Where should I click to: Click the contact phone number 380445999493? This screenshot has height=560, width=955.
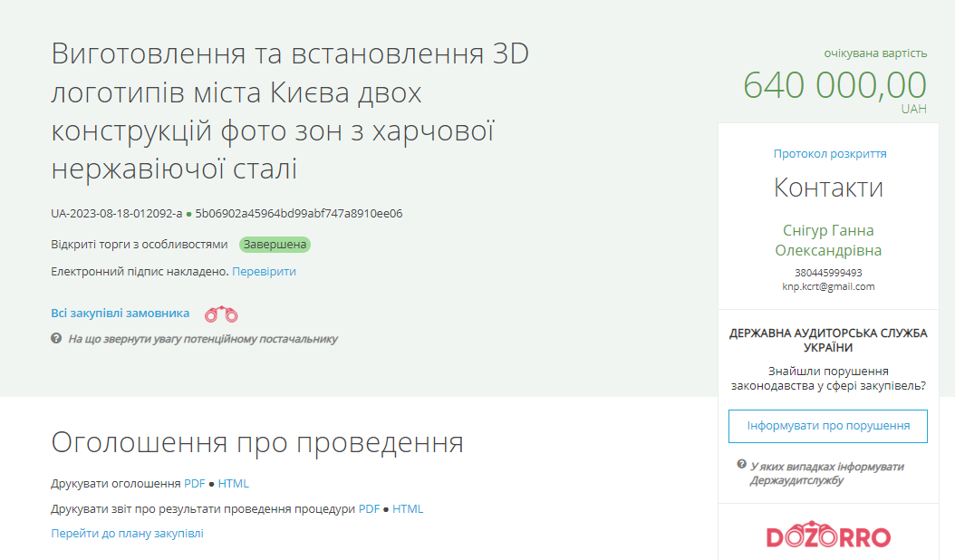[x=828, y=273]
